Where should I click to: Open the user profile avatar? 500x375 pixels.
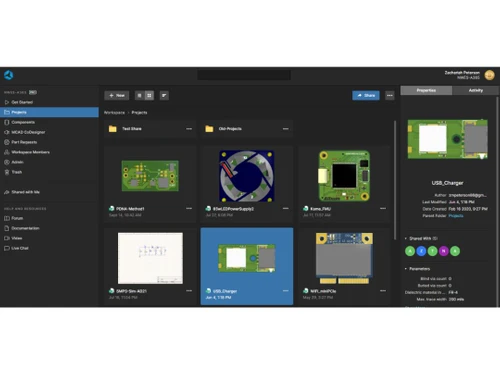[x=489, y=75]
